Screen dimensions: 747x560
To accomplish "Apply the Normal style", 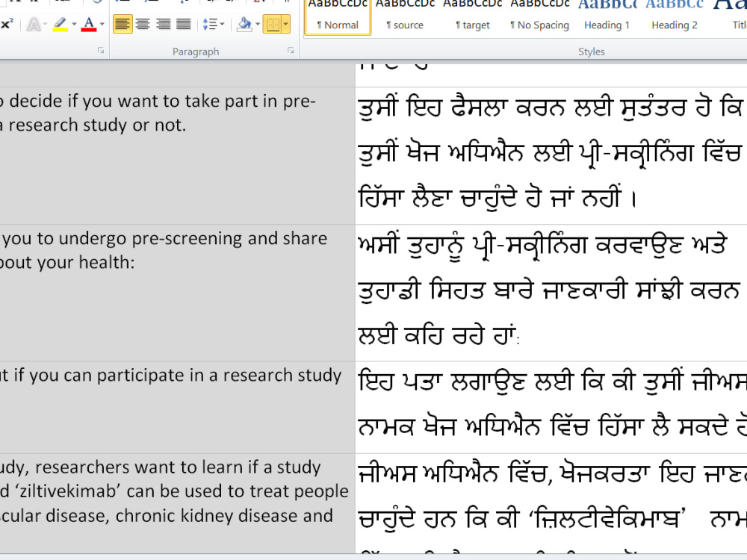I will point(338,17).
